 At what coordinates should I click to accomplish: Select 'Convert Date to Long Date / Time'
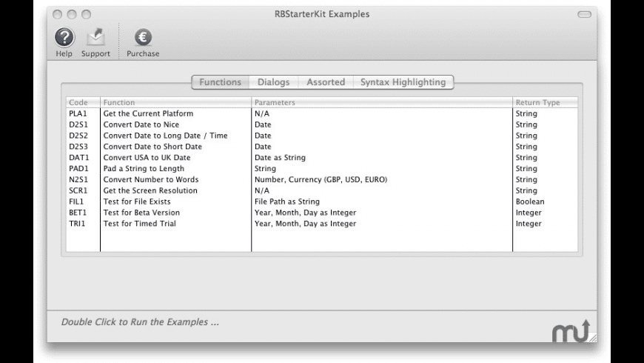[322, 136]
